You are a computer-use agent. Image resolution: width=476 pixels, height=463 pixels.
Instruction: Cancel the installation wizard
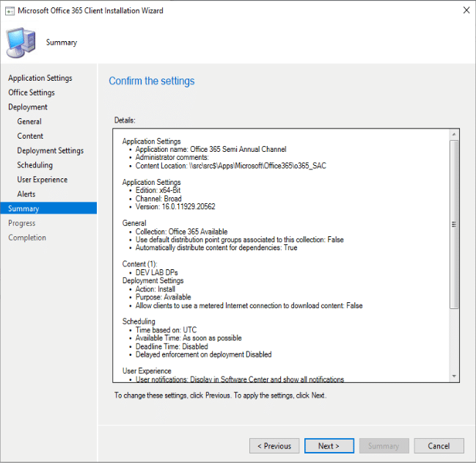coord(439,445)
